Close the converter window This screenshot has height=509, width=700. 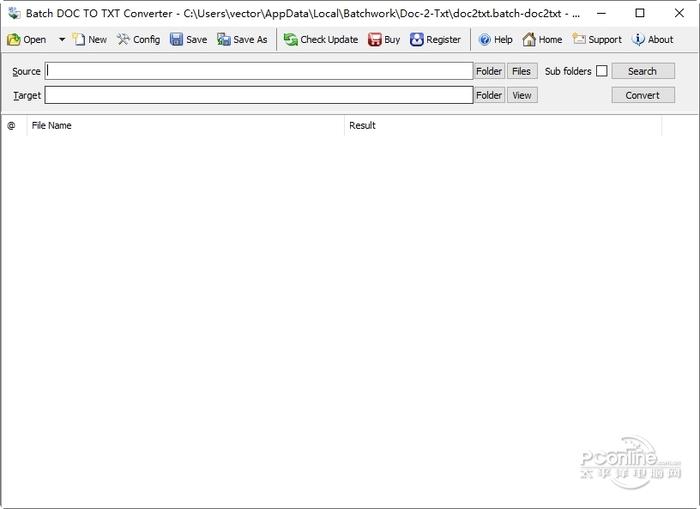679,13
